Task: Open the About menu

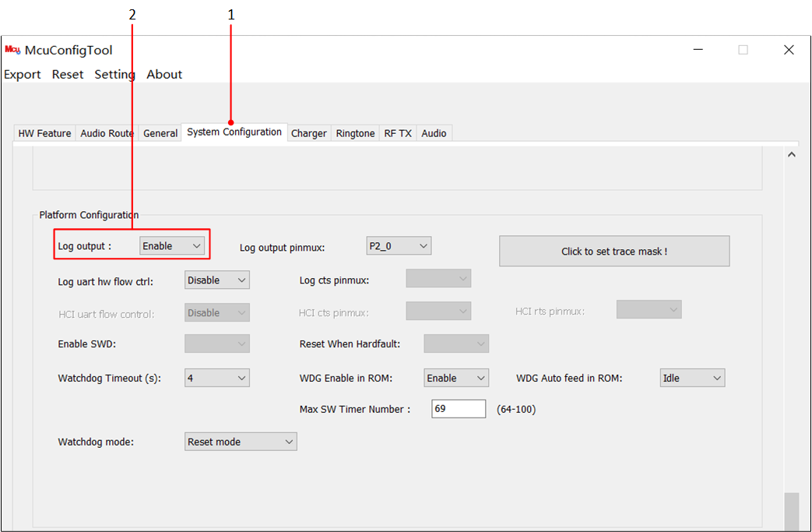Action: tap(164, 75)
